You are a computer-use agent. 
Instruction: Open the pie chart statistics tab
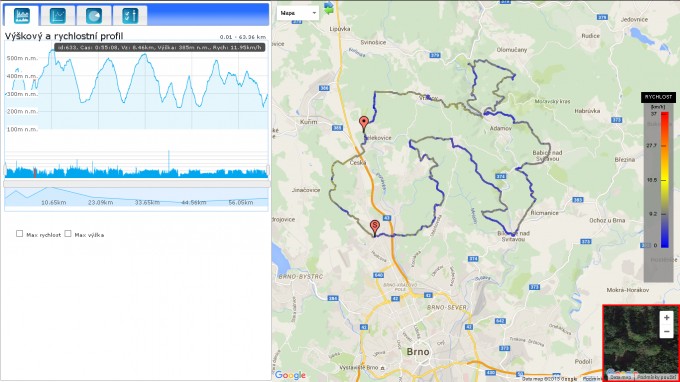94,16
